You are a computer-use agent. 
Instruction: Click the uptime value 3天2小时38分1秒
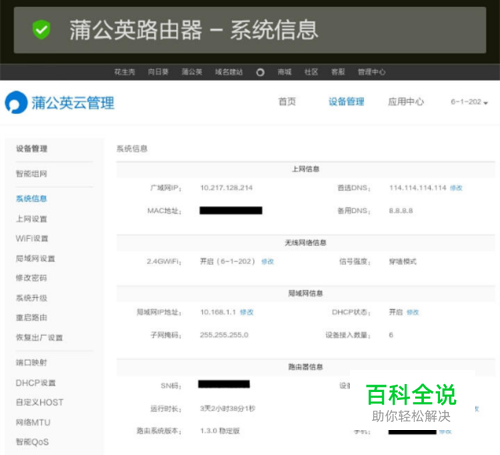point(228,408)
